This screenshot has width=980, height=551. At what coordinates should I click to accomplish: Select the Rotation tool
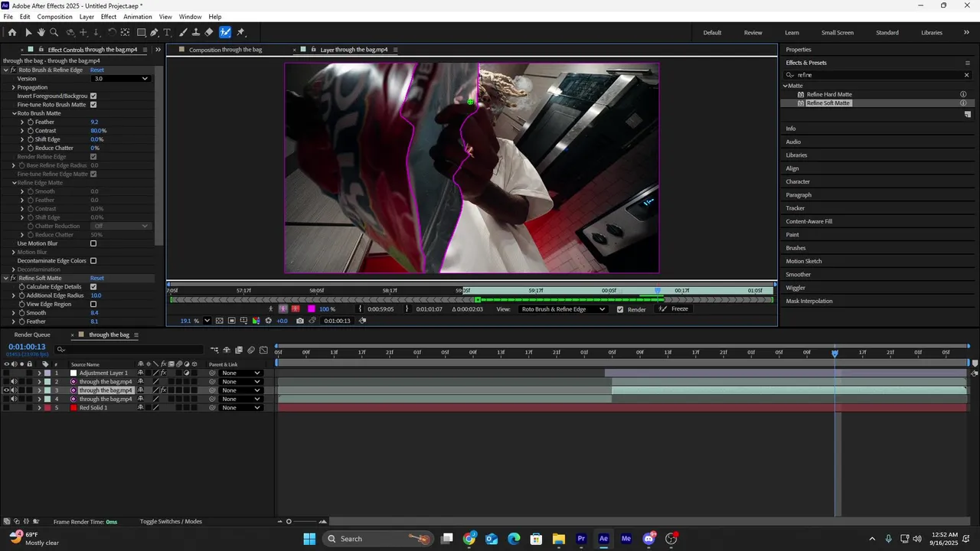pos(112,32)
